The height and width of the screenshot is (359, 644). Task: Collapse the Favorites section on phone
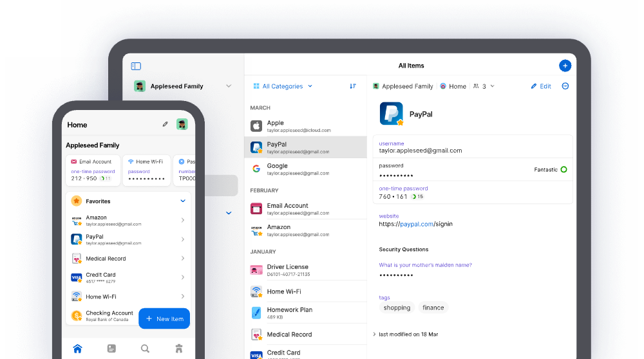click(183, 201)
